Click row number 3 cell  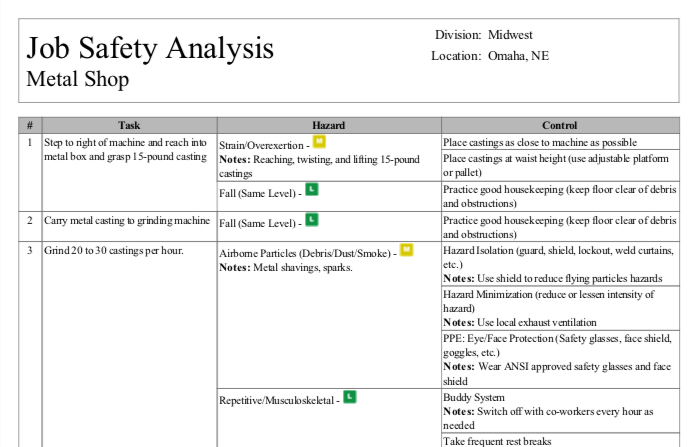coord(30,344)
